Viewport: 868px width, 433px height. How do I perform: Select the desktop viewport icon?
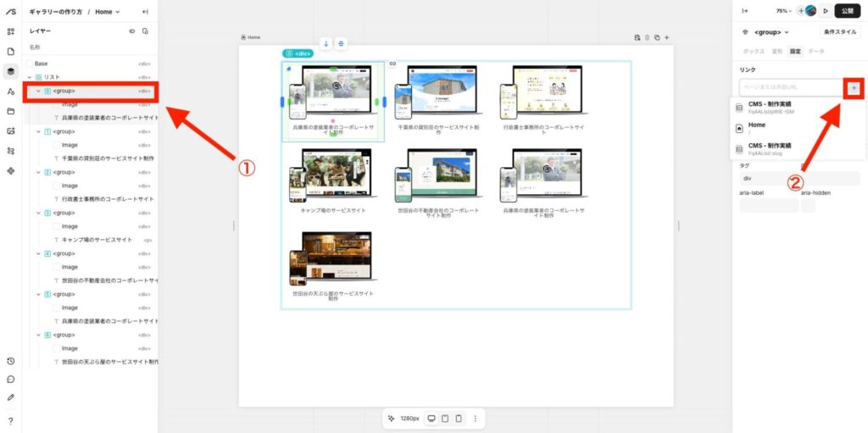(x=431, y=419)
